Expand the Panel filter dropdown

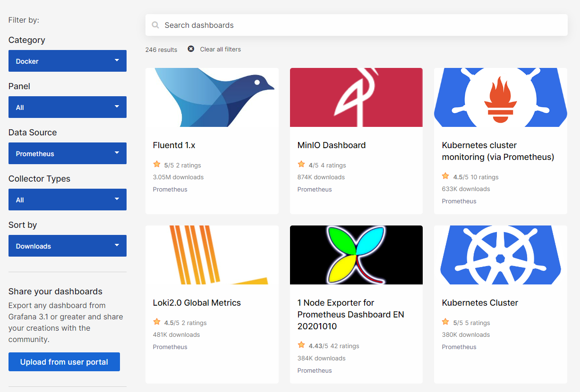coord(68,107)
